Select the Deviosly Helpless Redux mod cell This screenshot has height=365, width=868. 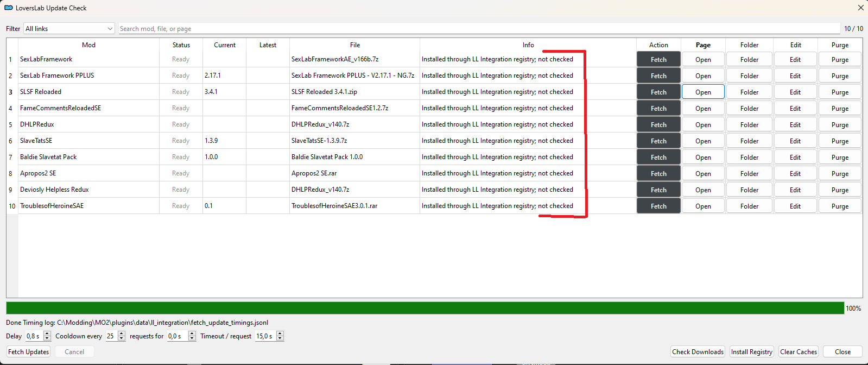pyautogui.click(x=88, y=190)
